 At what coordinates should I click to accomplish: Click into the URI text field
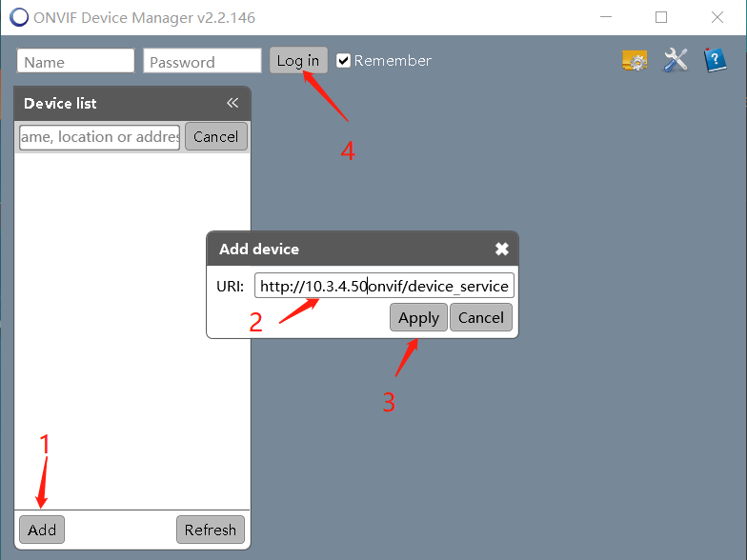[x=384, y=286]
